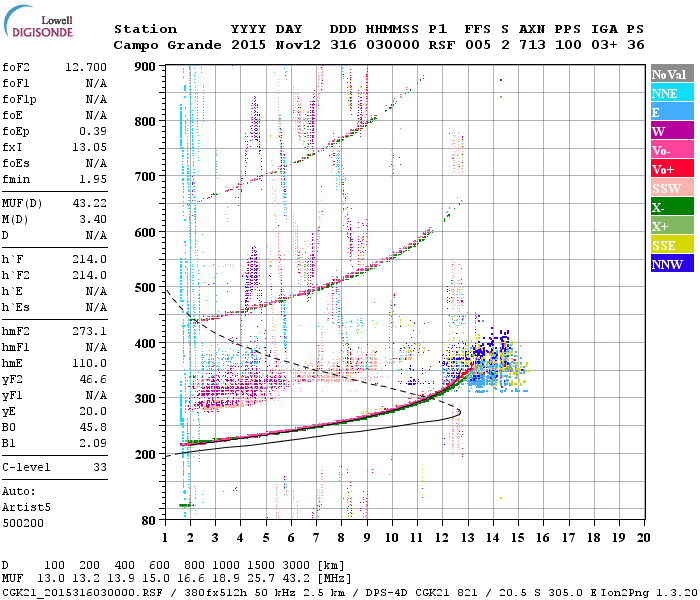This screenshot has height=600, width=700.
Task: Select the E blue legend swatch
Action: coord(672,112)
